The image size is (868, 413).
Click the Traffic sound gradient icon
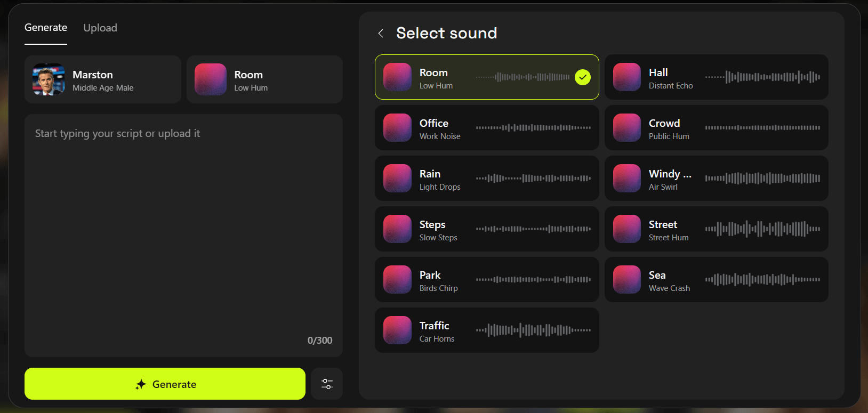397,330
